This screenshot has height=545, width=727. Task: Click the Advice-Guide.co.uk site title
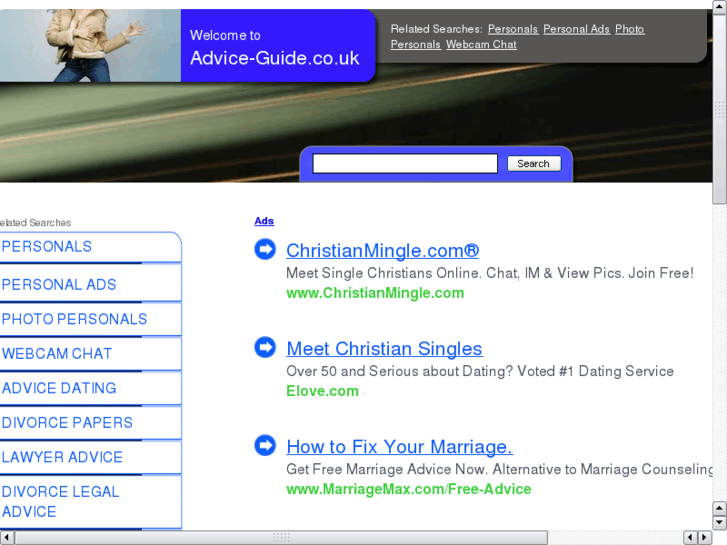coord(274,58)
